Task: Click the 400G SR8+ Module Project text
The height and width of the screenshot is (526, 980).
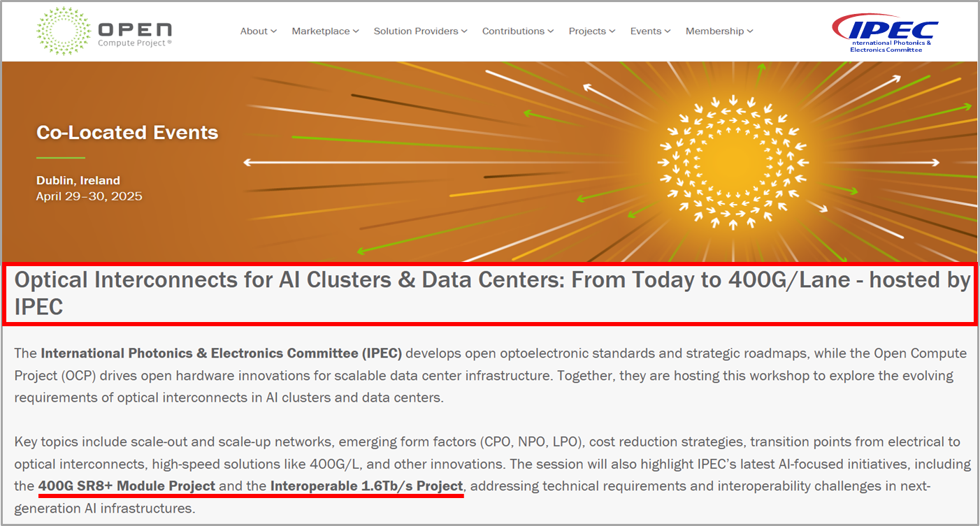Action: click(127, 486)
